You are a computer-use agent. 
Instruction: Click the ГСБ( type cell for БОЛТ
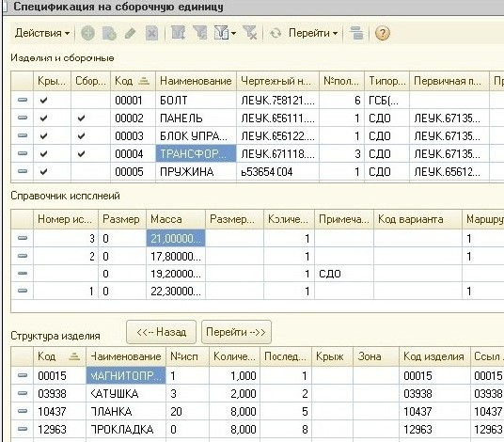[x=386, y=101]
